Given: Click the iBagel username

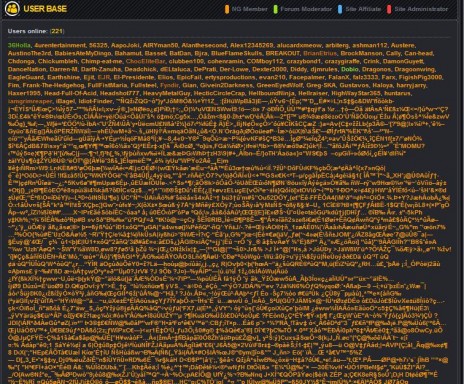Looking at the screenshot, I should click(x=65, y=101).
